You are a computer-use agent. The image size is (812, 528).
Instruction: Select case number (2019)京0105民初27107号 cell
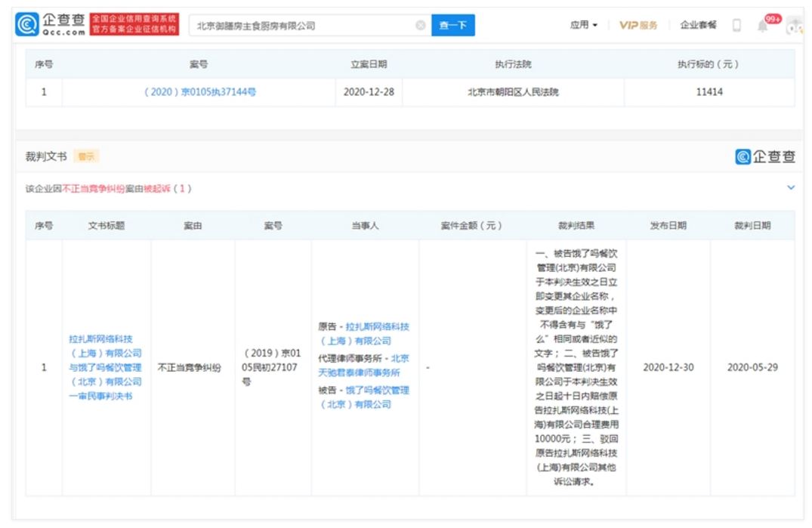tap(273, 367)
